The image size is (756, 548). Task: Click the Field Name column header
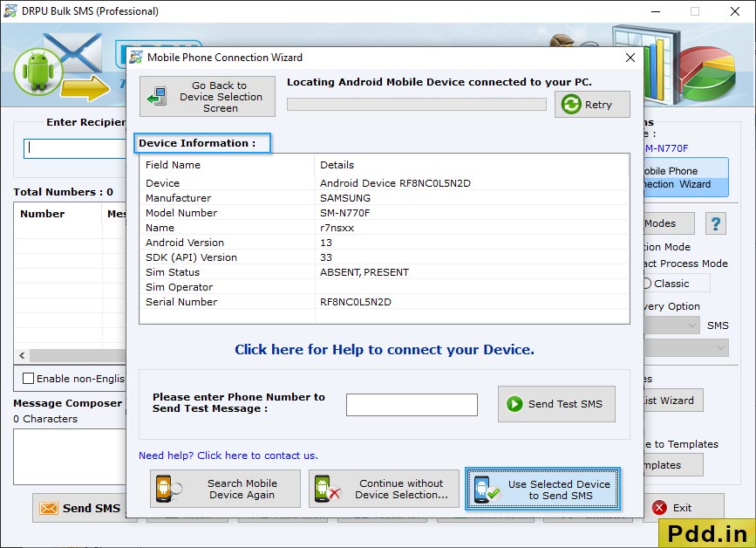point(227,165)
